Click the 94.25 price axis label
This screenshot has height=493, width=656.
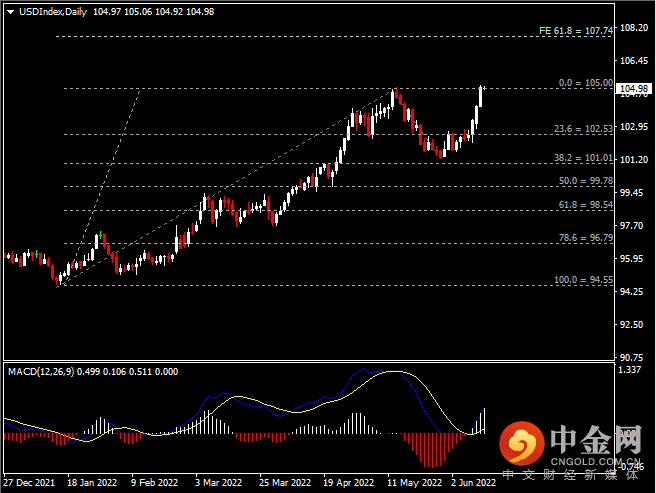[631, 291]
